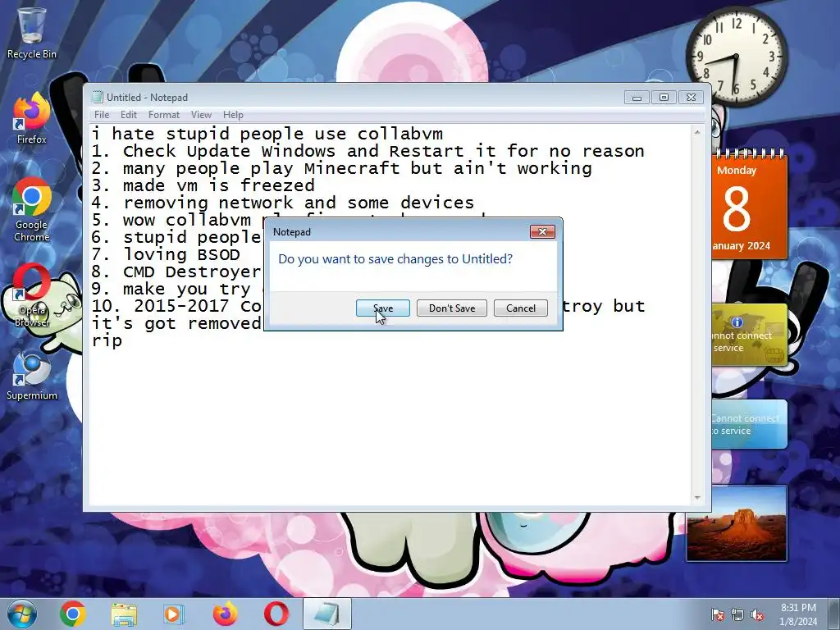Open Chrome from the taskbar
The height and width of the screenshot is (630, 840).
[x=73, y=614]
